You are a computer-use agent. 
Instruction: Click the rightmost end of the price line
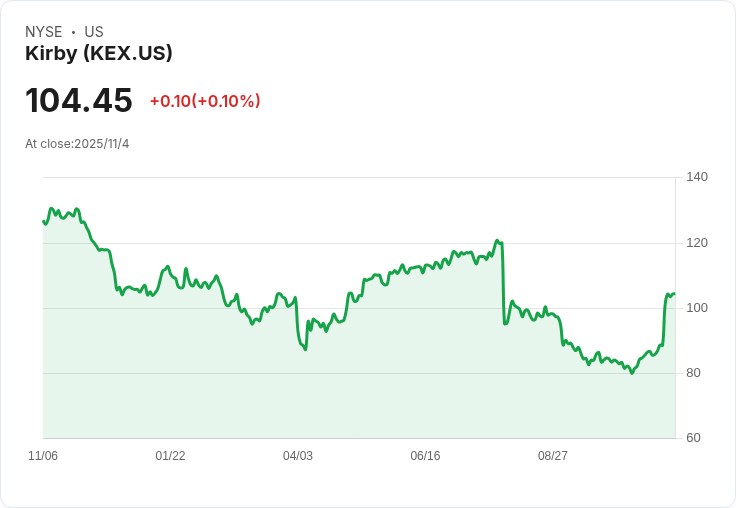click(674, 294)
